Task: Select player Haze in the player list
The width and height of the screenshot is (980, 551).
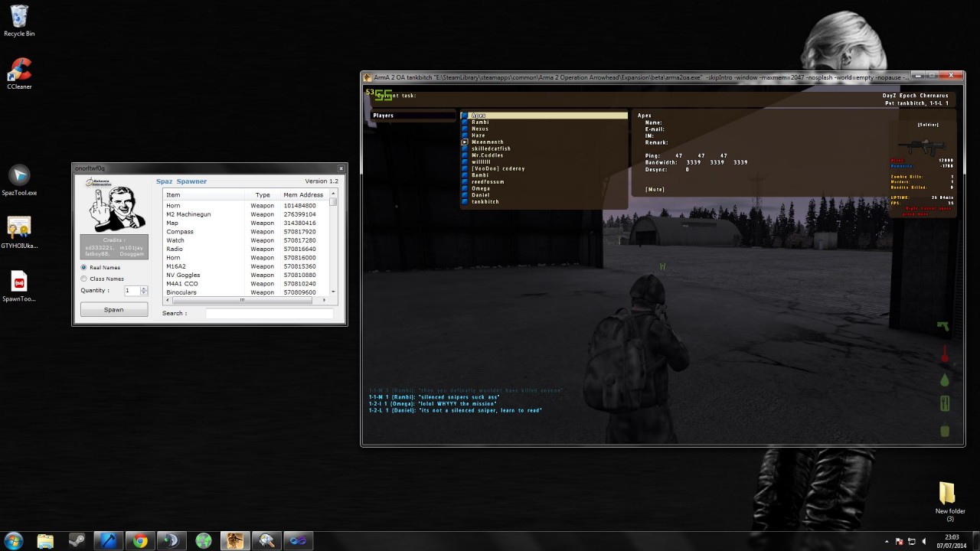Action: click(544, 135)
